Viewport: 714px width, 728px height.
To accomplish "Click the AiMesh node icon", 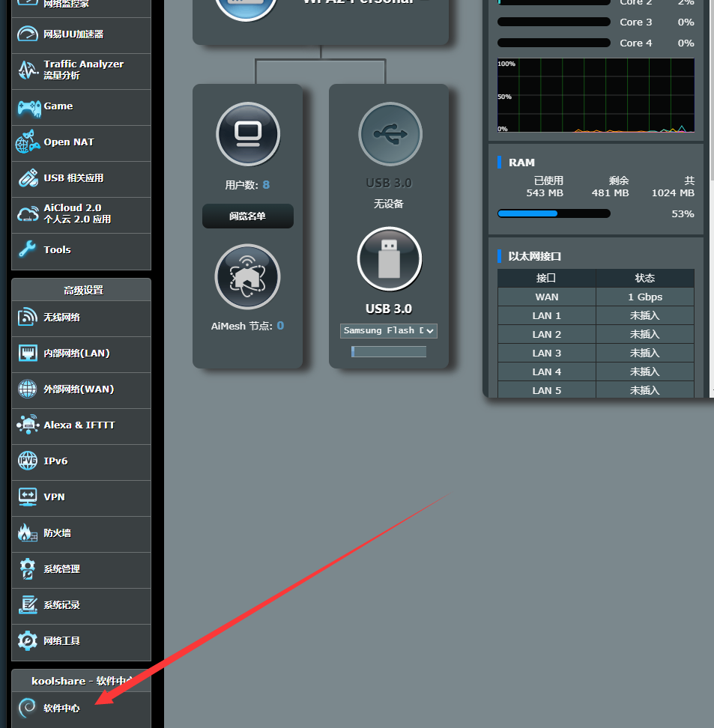I will (247, 276).
